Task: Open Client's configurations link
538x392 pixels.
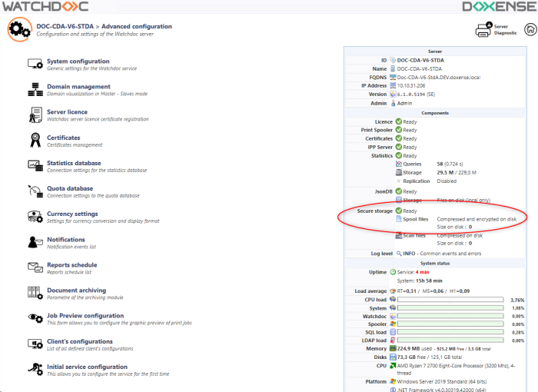Action: click(x=80, y=341)
